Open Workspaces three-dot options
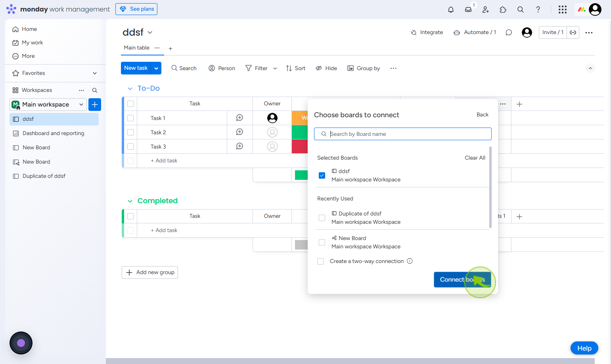 click(x=81, y=90)
